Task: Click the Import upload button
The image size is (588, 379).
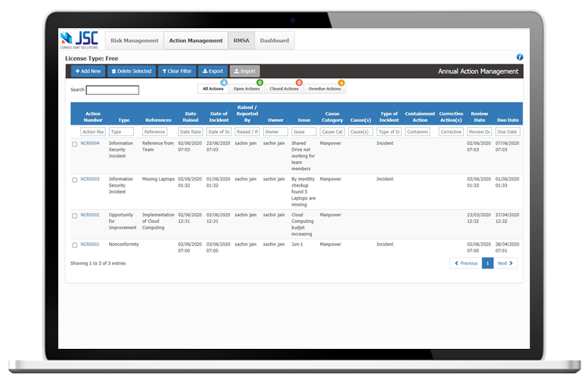Action: (244, 71)
